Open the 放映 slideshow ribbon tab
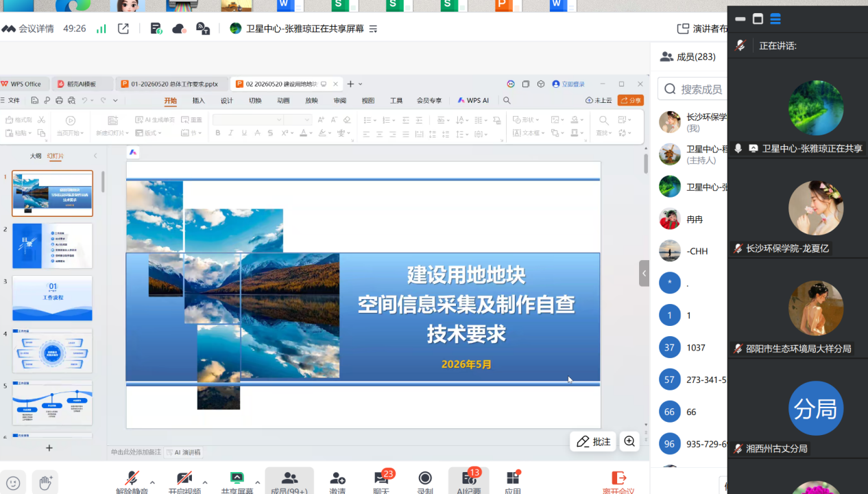The height and width of the screenshot is (494, 868). click(312, 100)
